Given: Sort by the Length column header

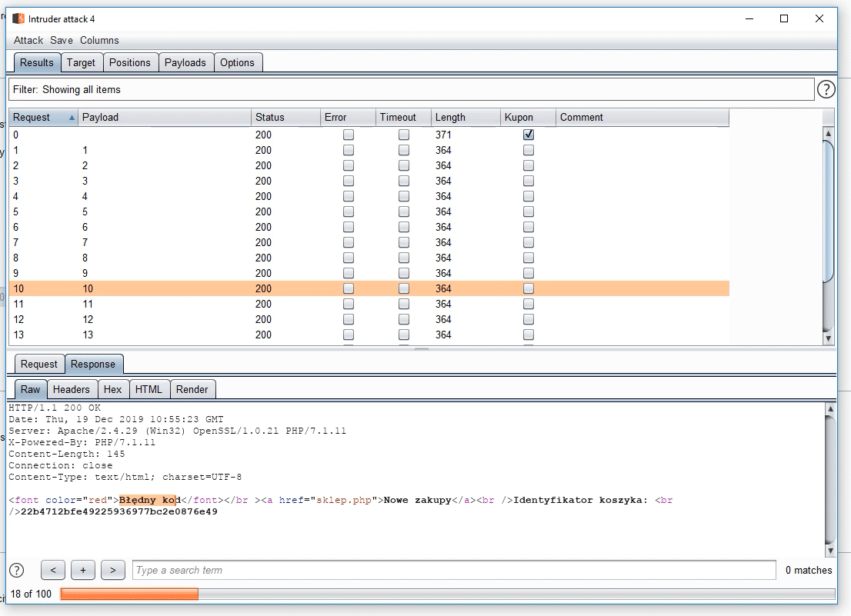Looking at the screenshot, I should tap(466, 117).
